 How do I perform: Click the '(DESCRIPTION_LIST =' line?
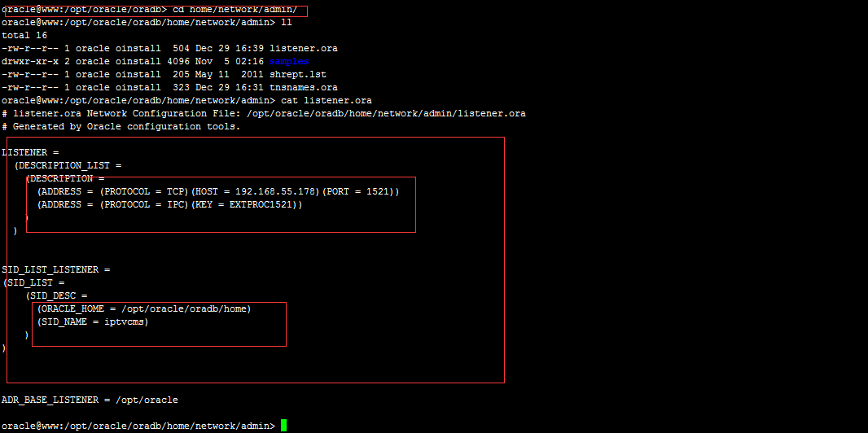point(67,166)
